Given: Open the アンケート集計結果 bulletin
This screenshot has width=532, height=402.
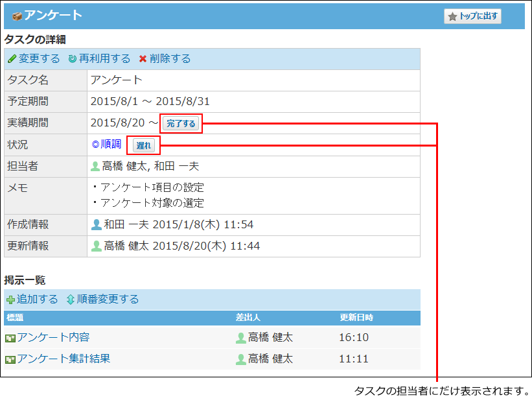Looking at the screenshot, I should 64,359.
